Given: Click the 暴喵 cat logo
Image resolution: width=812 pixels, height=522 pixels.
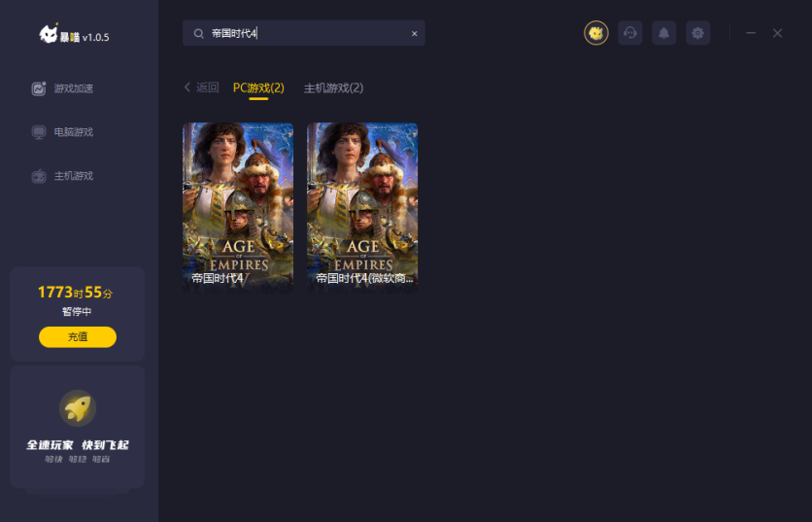Looking at the screenshot, I should (x=50, y=34).
